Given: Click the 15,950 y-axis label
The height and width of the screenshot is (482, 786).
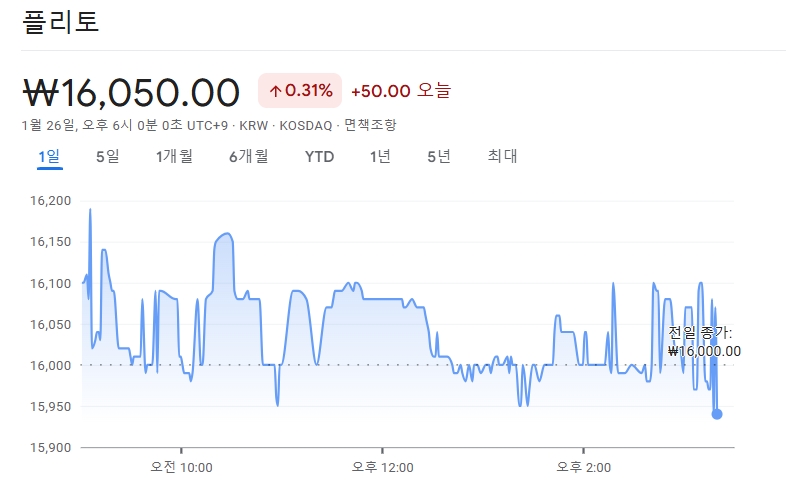Looking at the screenshot, I should 51,407.
